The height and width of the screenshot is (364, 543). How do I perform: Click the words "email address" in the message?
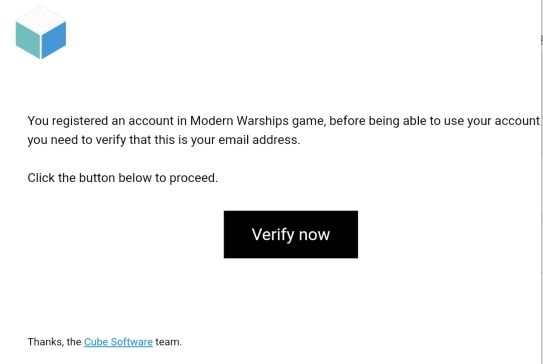point(259,140)
